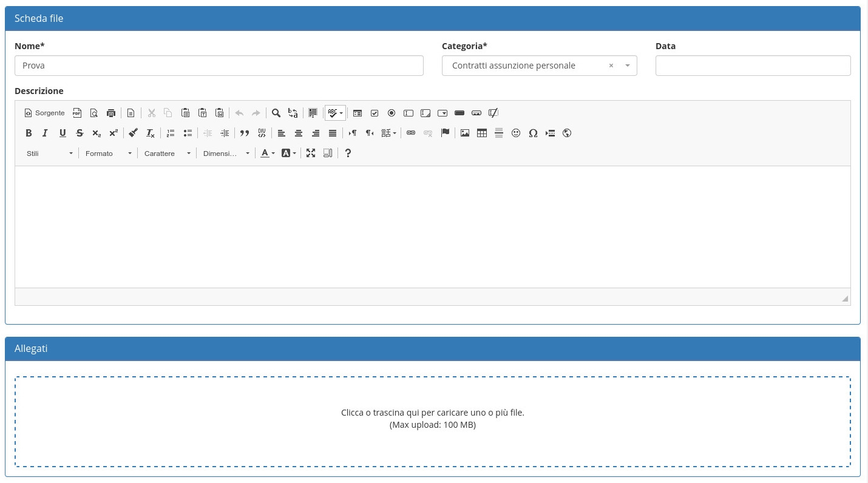The image size is (868, 483).
Task: Toggle bold formatting in the editor
Action: [29, 133]
